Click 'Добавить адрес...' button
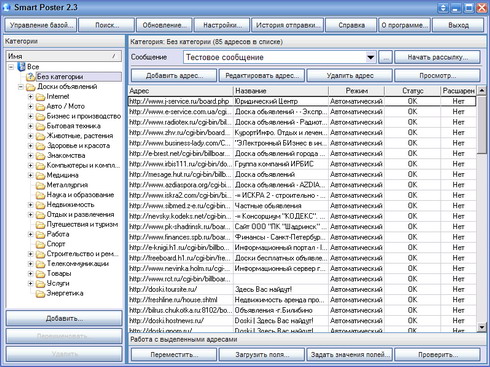The image size is (490, 367). 174,76
